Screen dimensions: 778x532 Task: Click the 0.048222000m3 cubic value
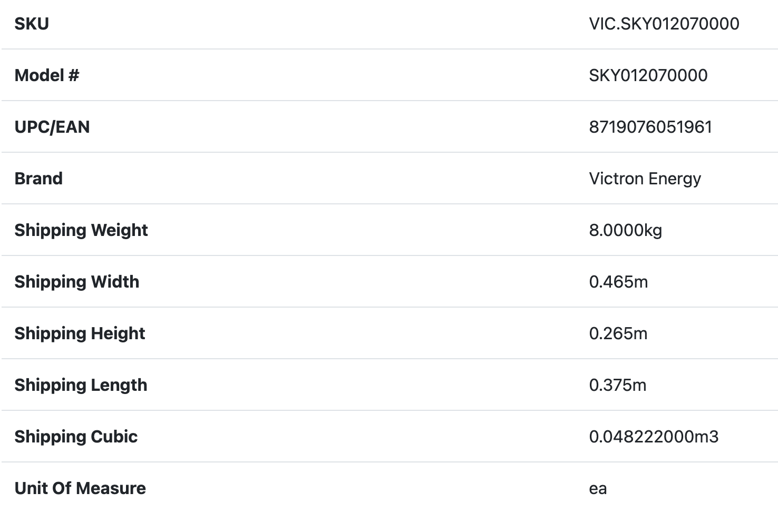654,437
